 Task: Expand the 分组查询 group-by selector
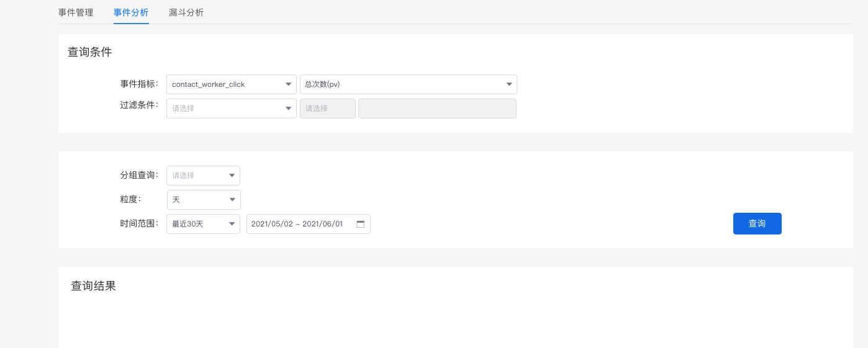click(204, 176)
